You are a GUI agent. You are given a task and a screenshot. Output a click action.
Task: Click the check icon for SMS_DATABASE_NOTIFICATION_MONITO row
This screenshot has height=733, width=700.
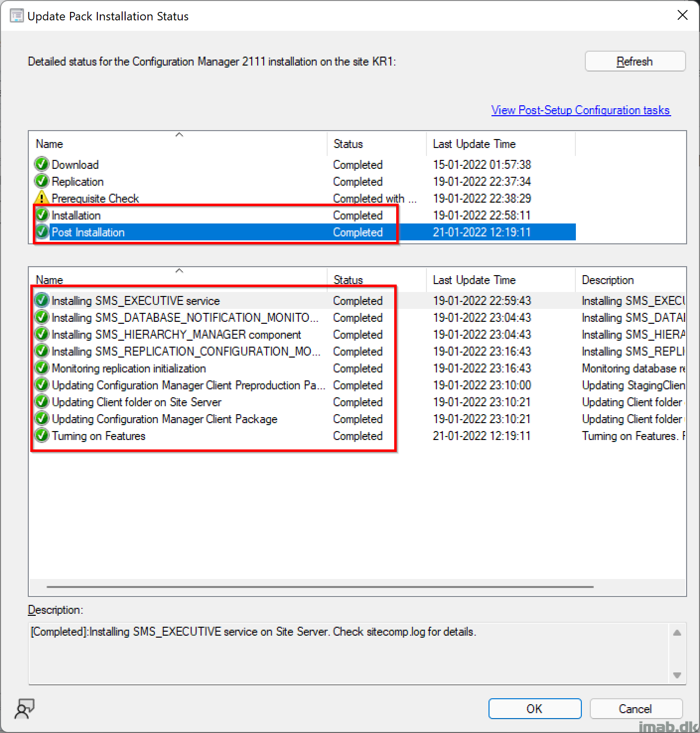(42, 317)
